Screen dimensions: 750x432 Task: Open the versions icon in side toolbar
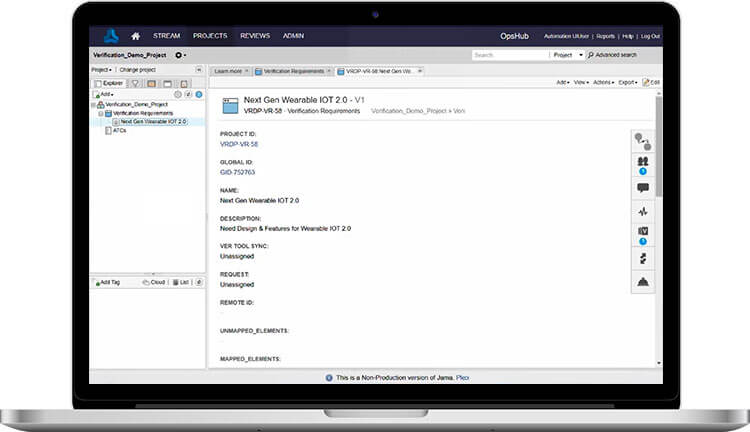[x=643, y=233]
